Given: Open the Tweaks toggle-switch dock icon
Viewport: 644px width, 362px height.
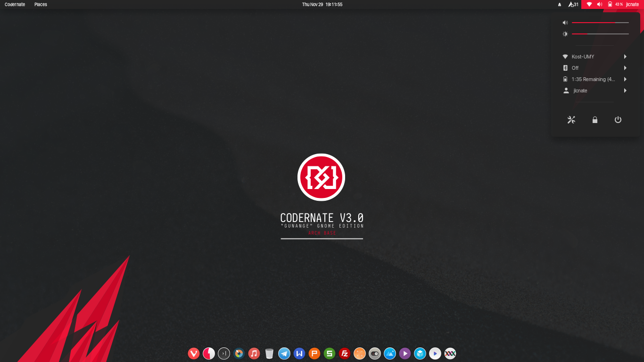Looking at the screenshot, I should coord(375,354).
